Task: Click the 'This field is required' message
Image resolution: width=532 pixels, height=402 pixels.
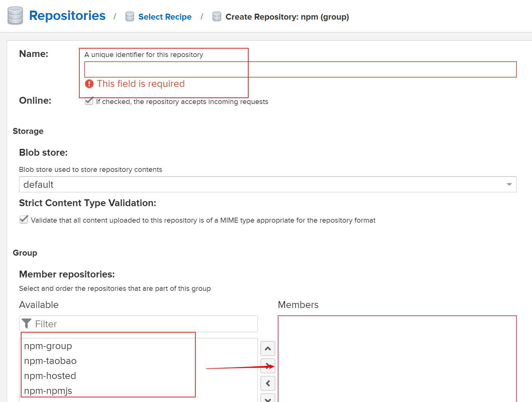Action: (x=141, y=84)
